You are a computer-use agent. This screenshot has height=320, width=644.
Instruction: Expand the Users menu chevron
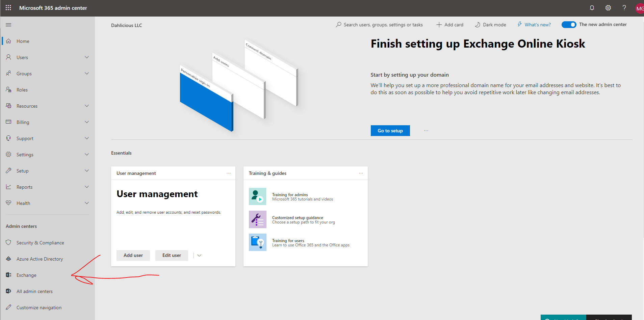87,57
